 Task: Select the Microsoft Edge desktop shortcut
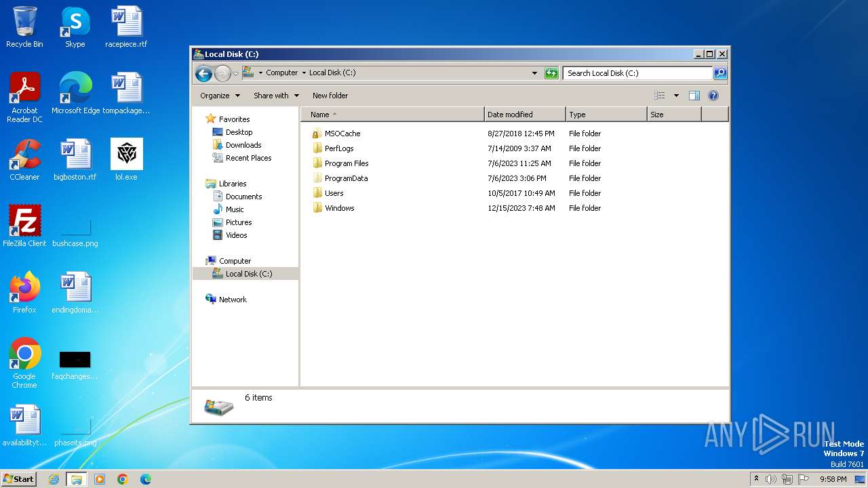coord(75,94)
